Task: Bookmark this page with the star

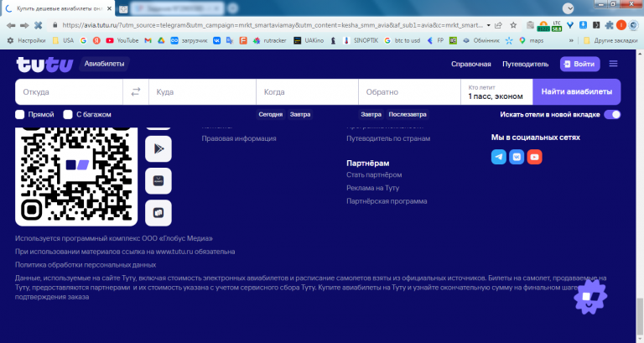Action: pos(513,25)
